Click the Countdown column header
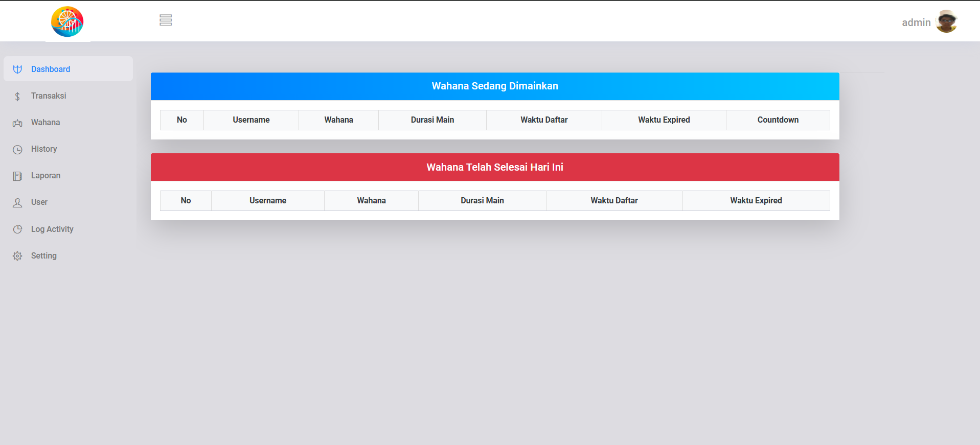The width and height of the screenshot is (980, 445). 778,120
